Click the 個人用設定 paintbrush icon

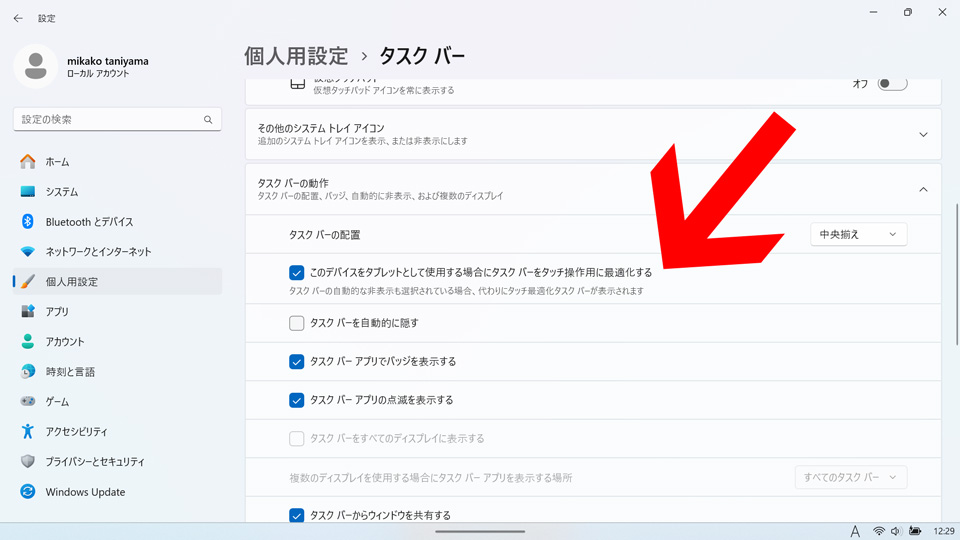[28, 282]
